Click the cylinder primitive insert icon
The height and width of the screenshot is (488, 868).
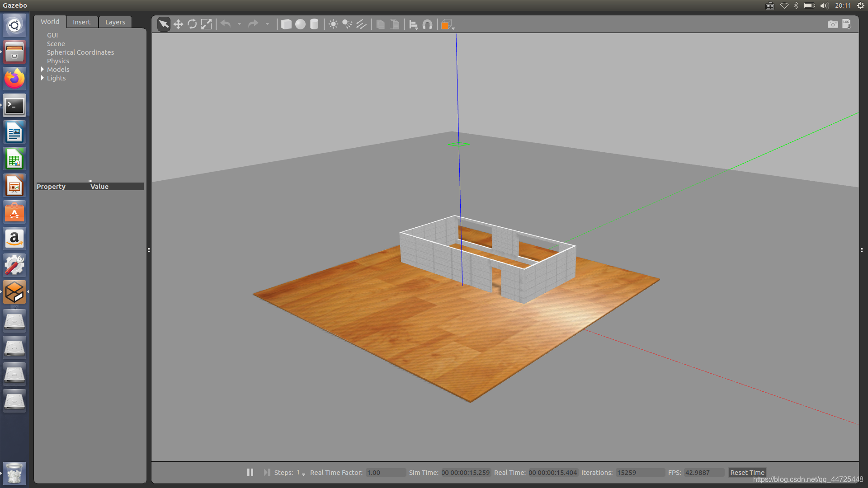coord(314,24)
